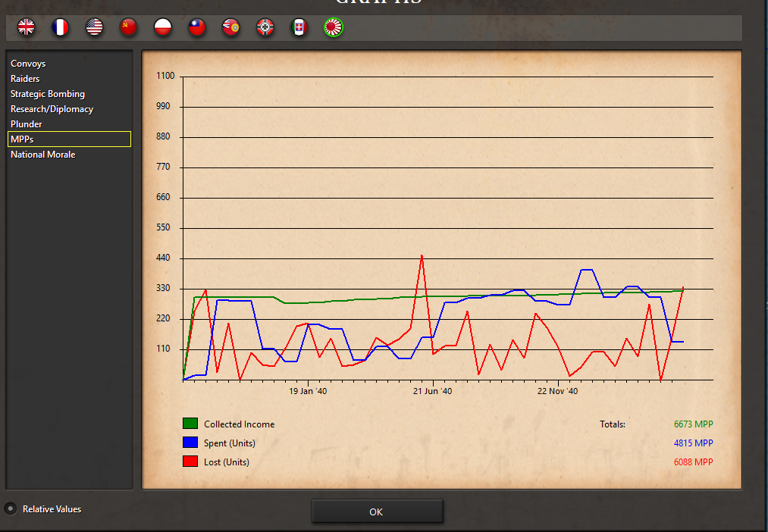Click the green Collected Income swatch
Viewport: 768px width, 532px height.
[x=190, y=424]
